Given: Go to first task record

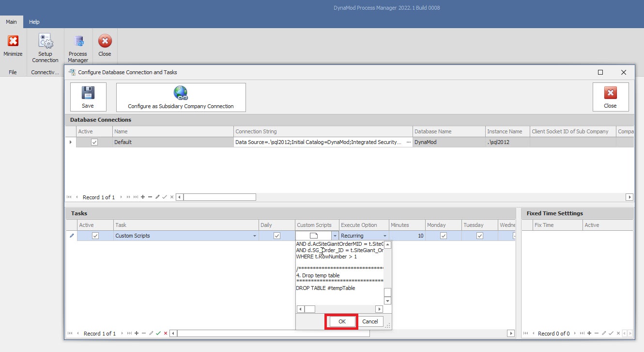Looking at the screenshot, I should [69, 334].
